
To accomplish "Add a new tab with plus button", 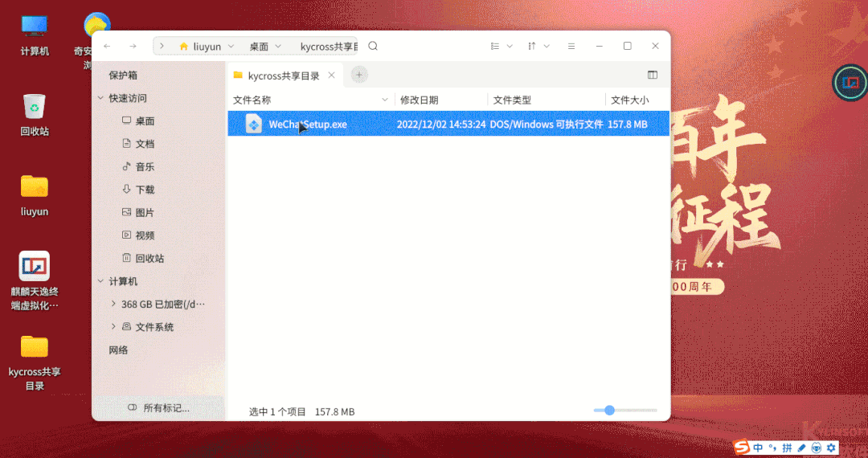I will [x=359, y=75].
